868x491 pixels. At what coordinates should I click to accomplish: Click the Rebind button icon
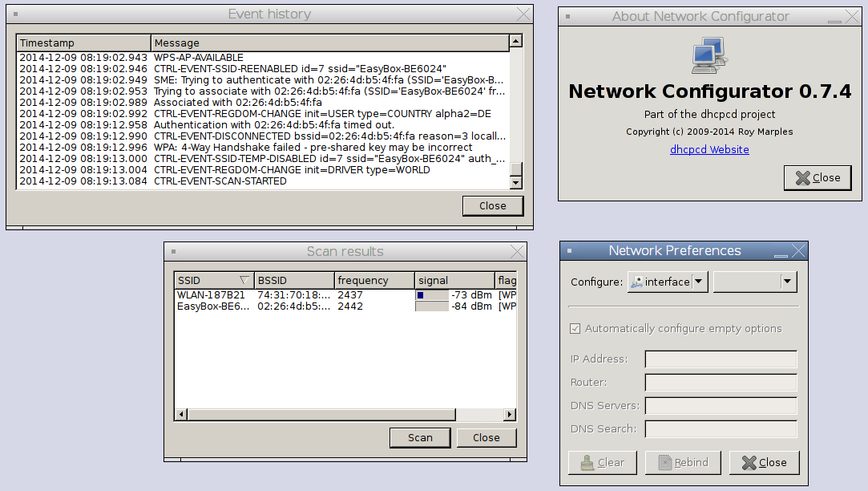click(x=666, y=462)
